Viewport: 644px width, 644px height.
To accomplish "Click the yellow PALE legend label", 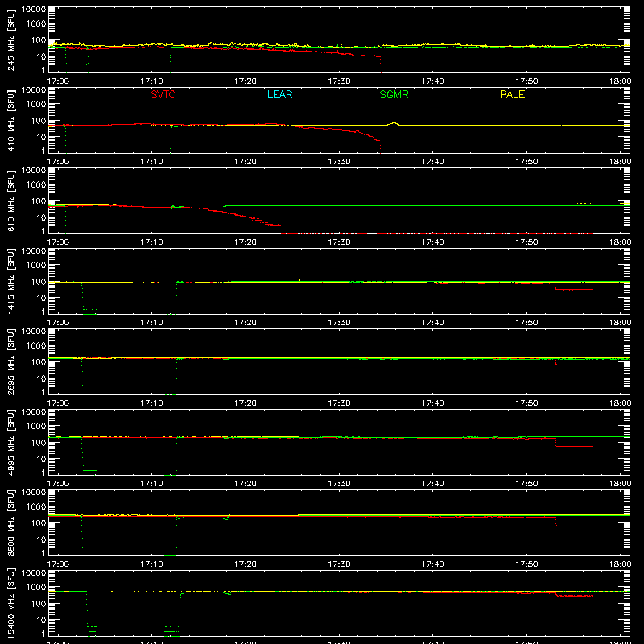I will point(512,94).
